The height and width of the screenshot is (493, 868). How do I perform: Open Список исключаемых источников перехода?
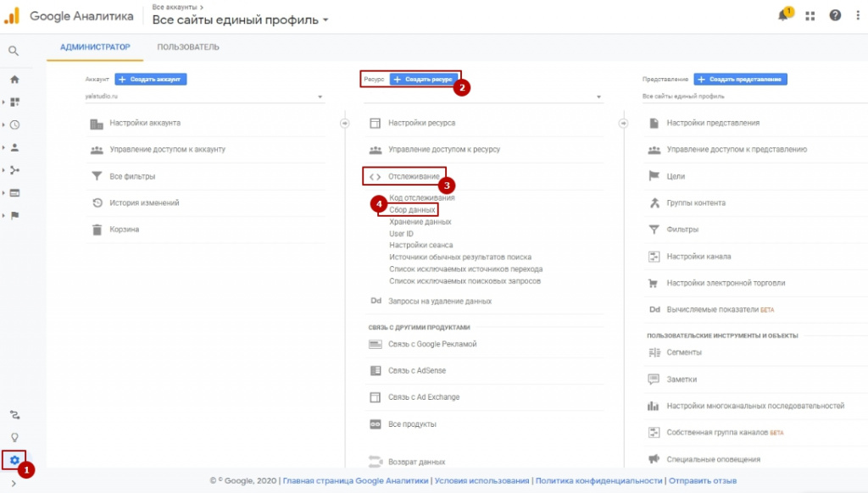tap(465, 269)
